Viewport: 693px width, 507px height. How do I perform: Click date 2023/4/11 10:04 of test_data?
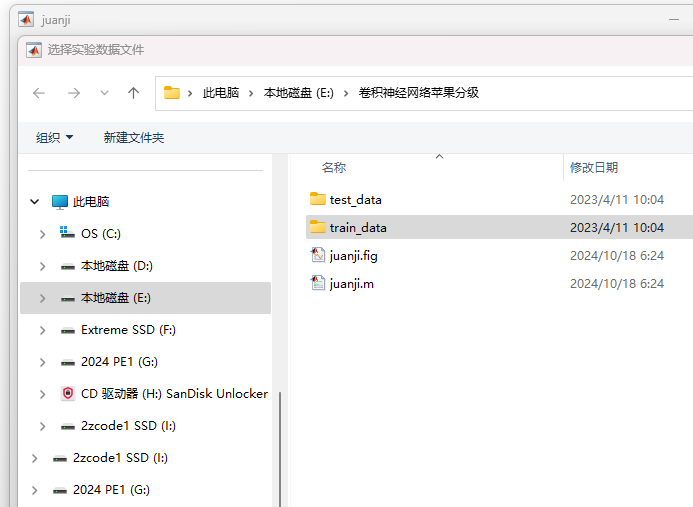click(x=617, y=200)
